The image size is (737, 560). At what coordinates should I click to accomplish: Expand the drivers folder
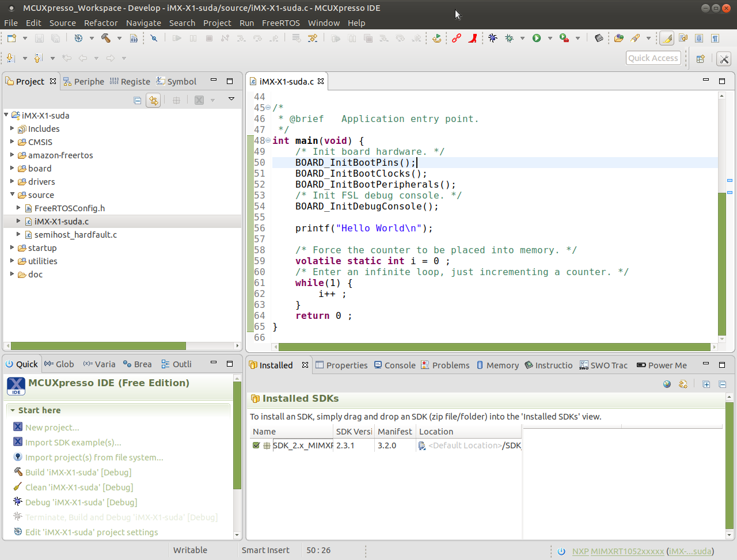[x=12, y=181]
